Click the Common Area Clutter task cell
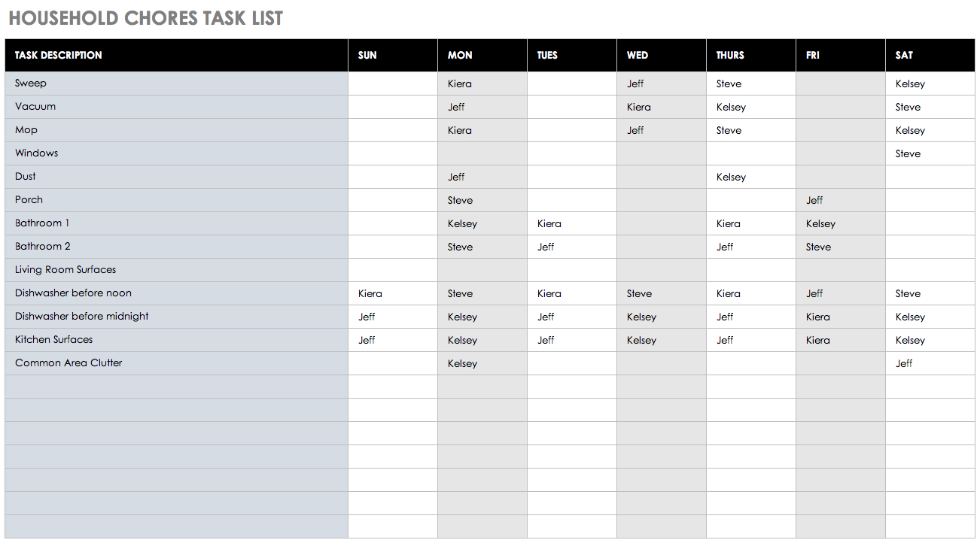This screenshot has height=543, width=980. click(x=68, y=363)
